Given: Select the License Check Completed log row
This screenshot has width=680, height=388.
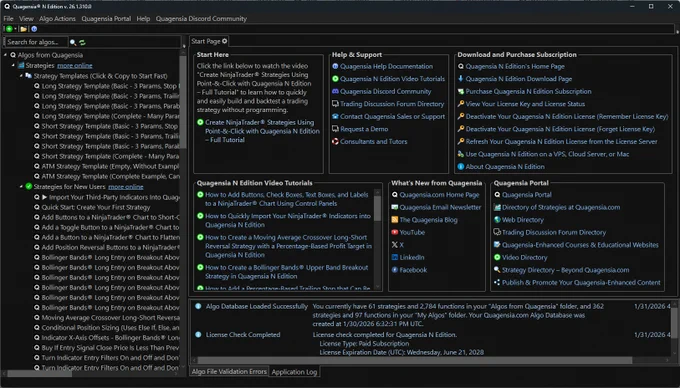Looking at the screenshot, I should [243, 335].
